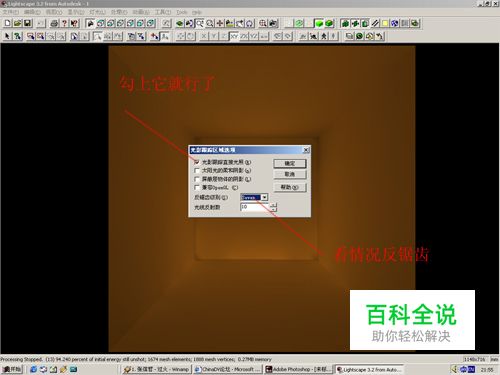Click the green circular process icon in top toolbar
Viewport: 500px width, 375px height.
click(299, 23)
